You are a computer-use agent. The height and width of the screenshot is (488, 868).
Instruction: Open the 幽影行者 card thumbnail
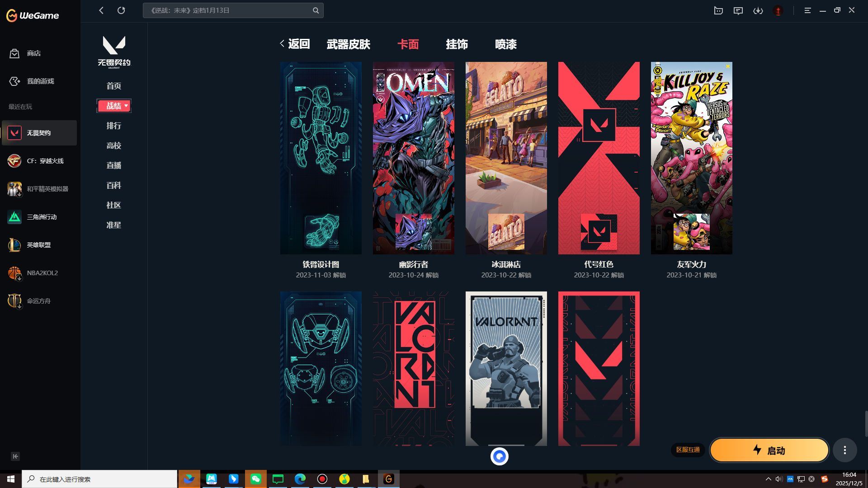pos(413,158)
